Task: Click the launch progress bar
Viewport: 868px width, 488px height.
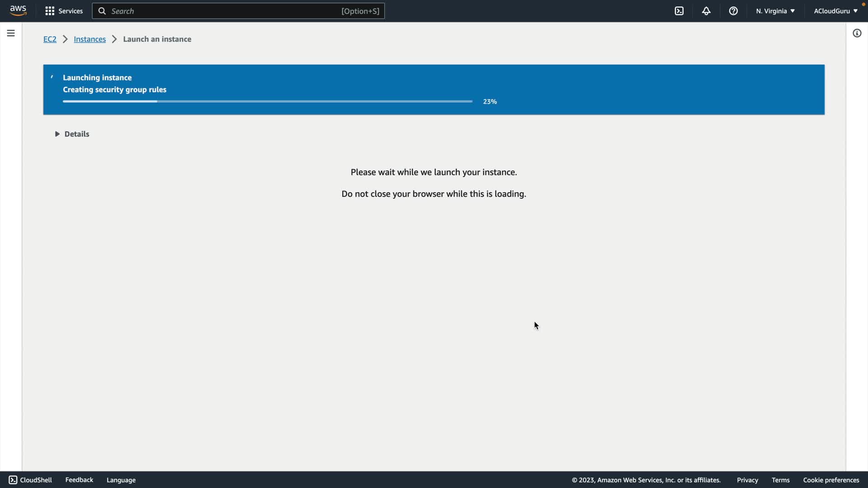Action: coord(268,101)
